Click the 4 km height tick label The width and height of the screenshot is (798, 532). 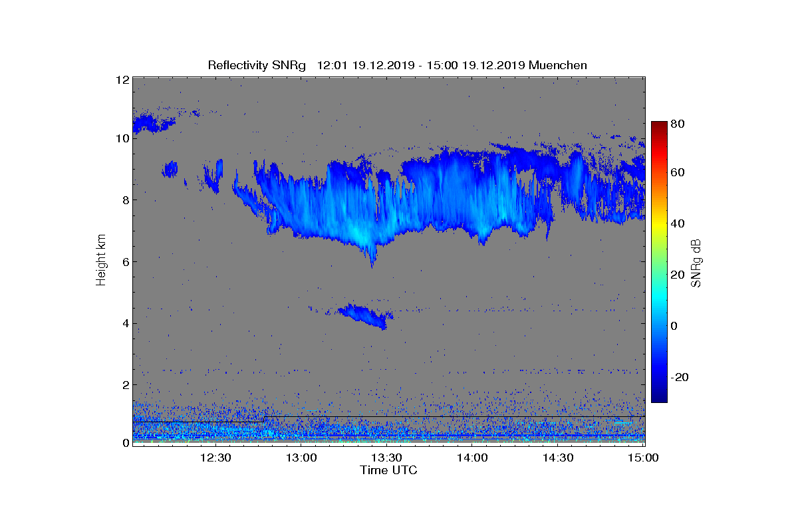(x=125, y=323)
